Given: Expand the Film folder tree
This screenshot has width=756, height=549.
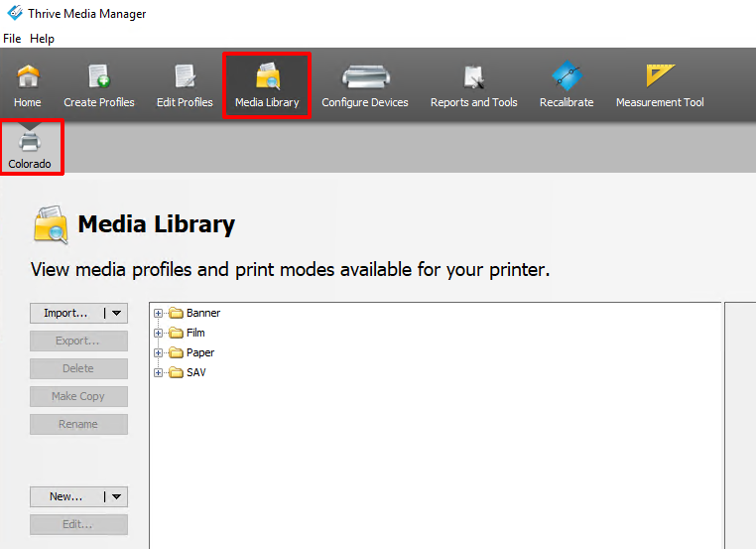Looking at the screenshot, I should [159, 333].
